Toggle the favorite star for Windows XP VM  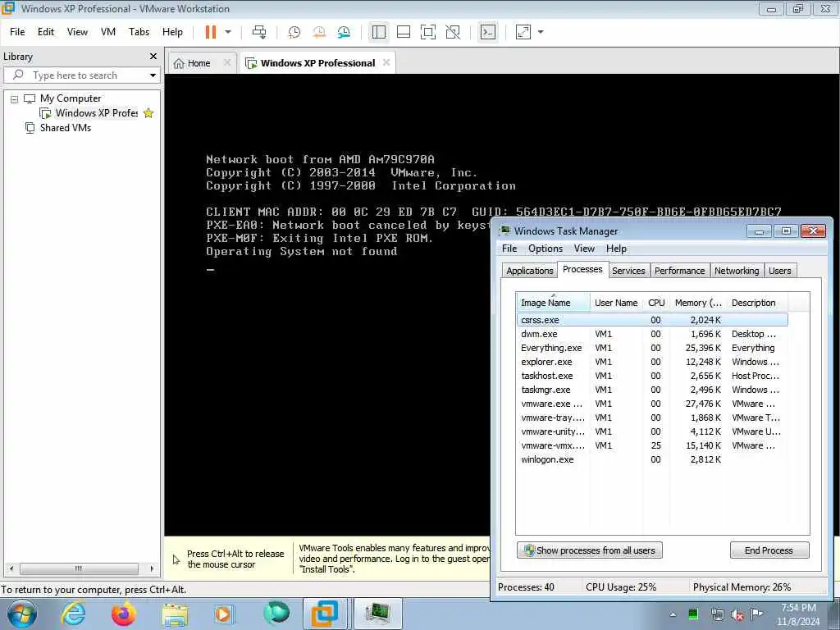148,113
